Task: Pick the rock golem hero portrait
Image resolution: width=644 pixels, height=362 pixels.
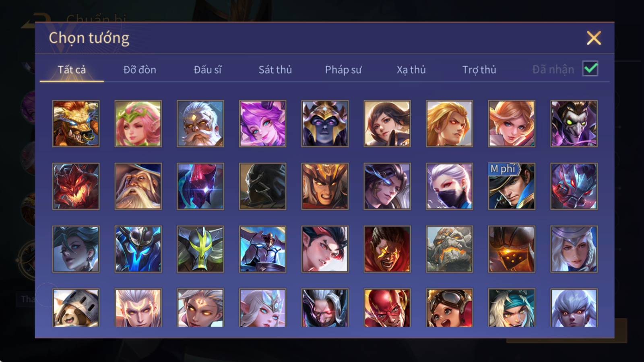Action: pyautogui.click(x=449, y=249)
